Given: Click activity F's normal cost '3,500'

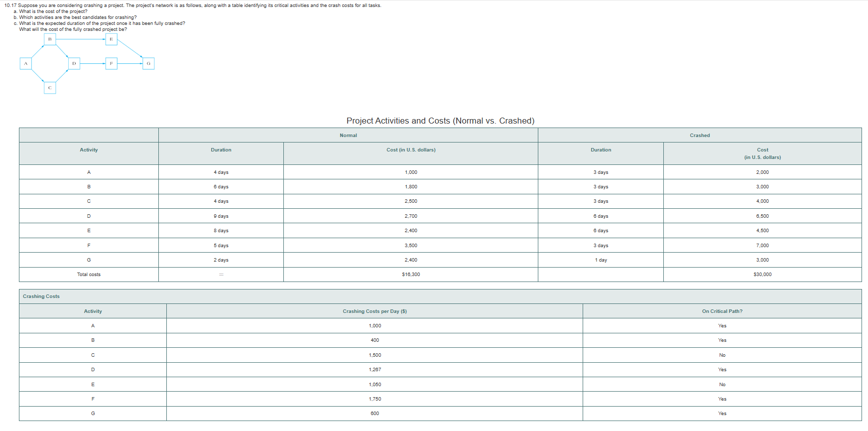Looking at the screenshot, I should [411, 246].
